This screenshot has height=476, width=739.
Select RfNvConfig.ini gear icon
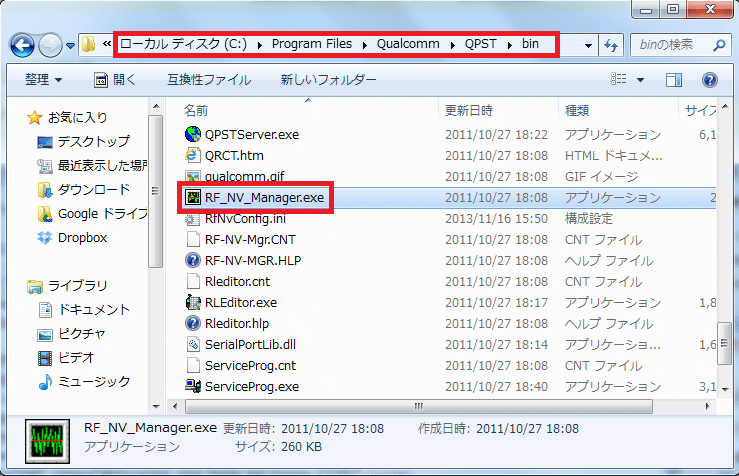point(193,219)
